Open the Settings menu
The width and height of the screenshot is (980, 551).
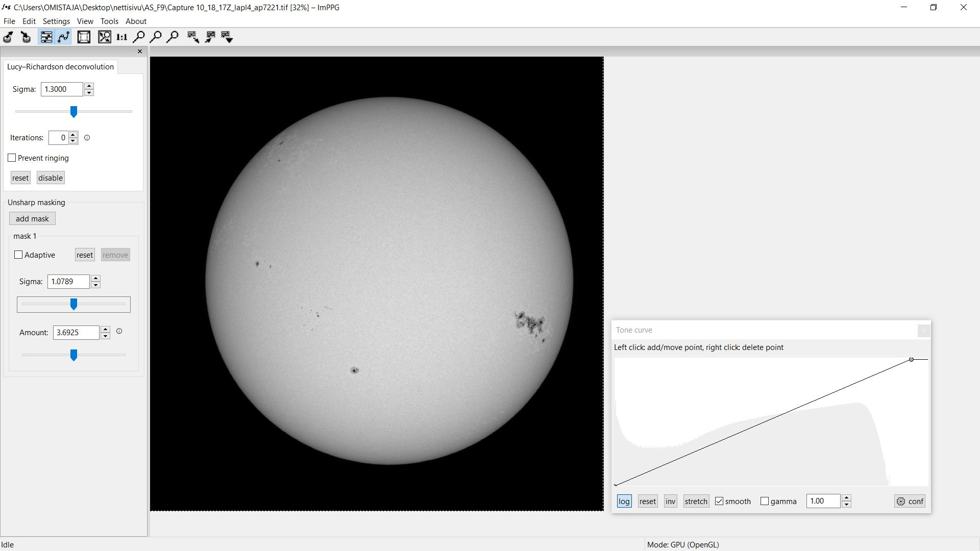coord(56,21)
